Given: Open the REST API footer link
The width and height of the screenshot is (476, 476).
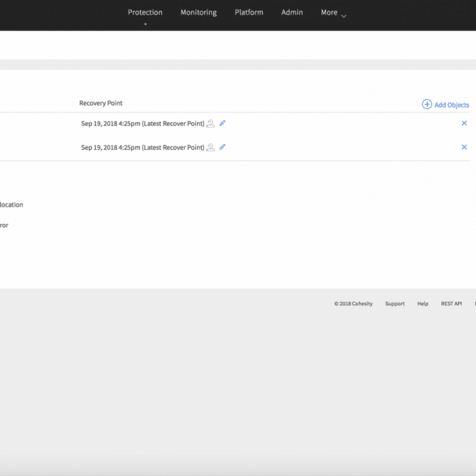Looking at the screenshot, I should coord(452,304).
